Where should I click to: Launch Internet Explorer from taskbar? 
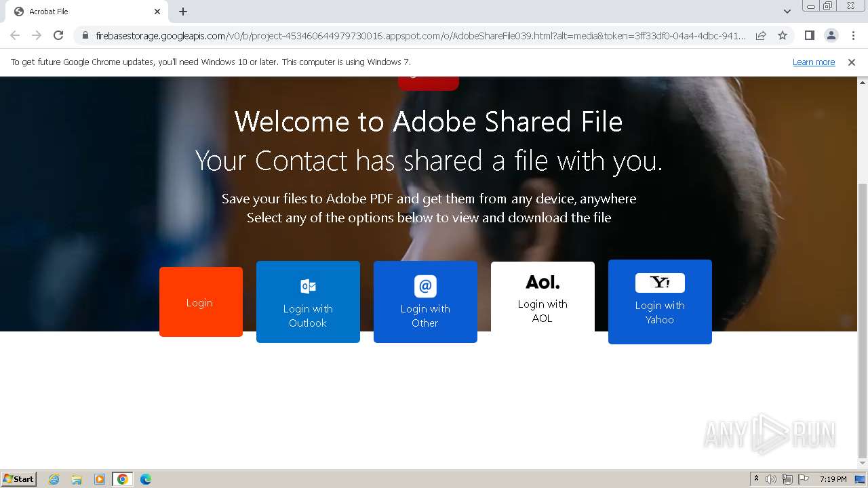(54, 479)
